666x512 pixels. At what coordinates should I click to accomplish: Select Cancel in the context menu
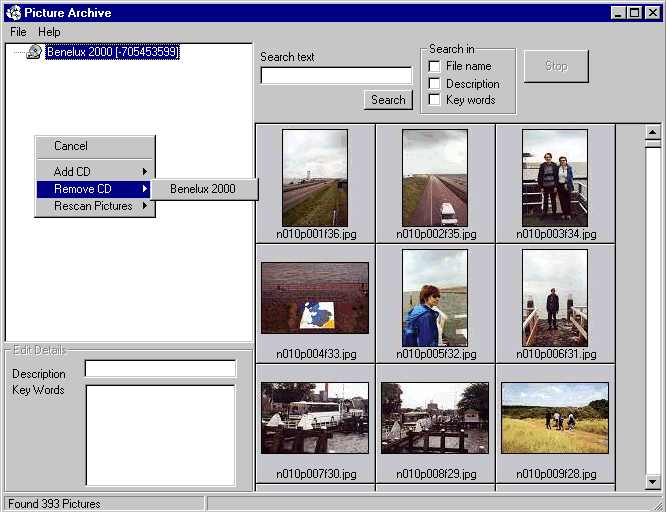tap(71, 146)
